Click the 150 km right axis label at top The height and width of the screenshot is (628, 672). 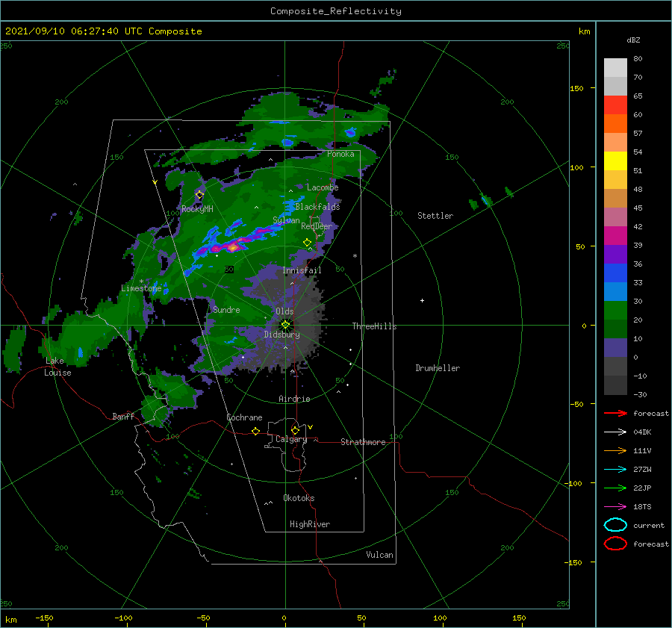[x=576, y=88]
